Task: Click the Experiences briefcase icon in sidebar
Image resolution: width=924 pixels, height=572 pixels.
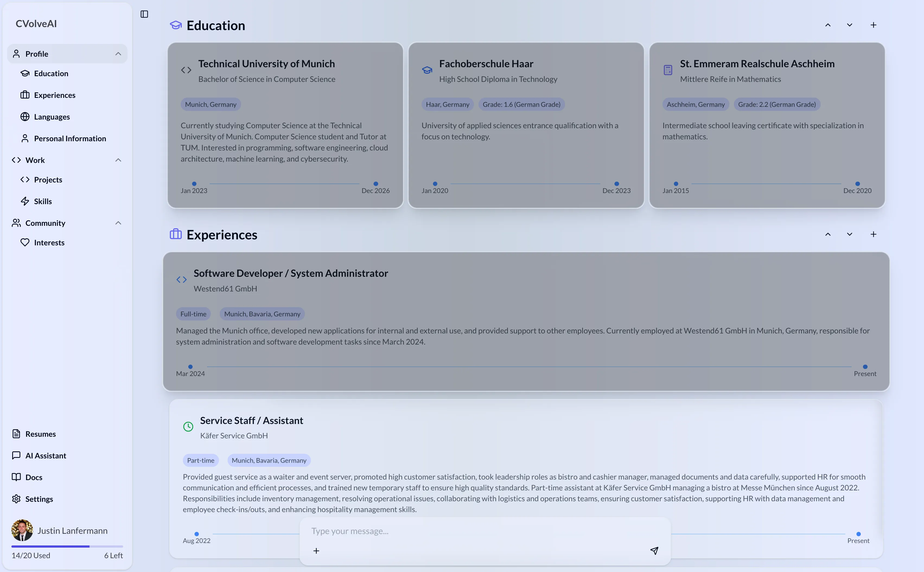Action: pos(25,95)
